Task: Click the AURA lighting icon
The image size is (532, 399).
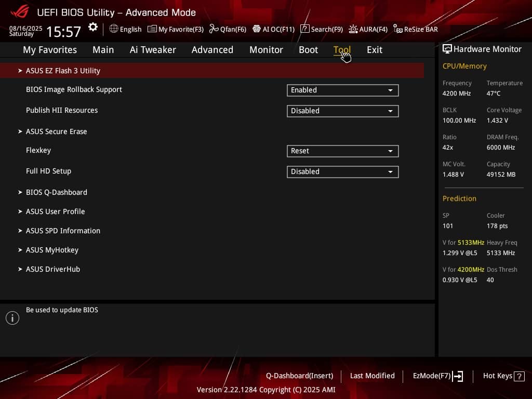Action: coord(353,29)
